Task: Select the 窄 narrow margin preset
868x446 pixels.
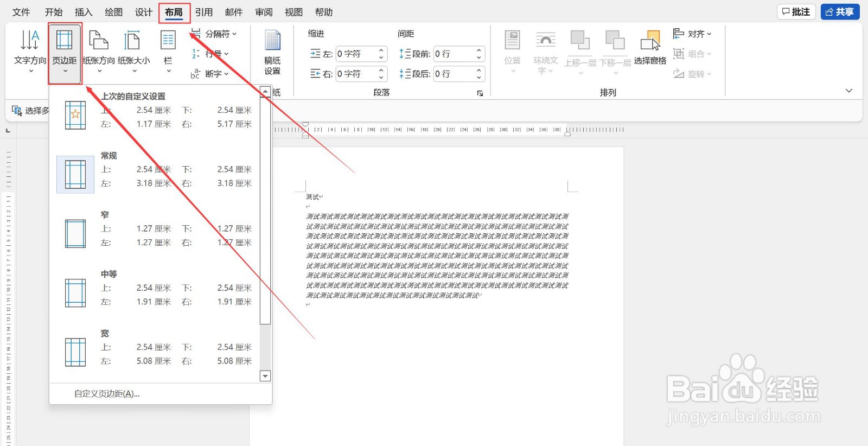Action: pyautogui.click(x=156, y=233)
